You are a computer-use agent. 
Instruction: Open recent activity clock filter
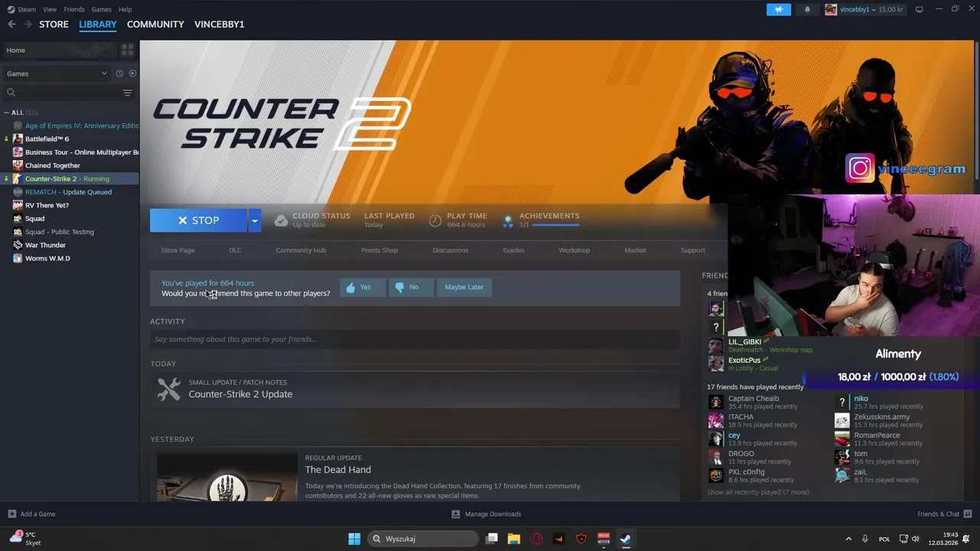pyautogui.click(x=119, y=73)
